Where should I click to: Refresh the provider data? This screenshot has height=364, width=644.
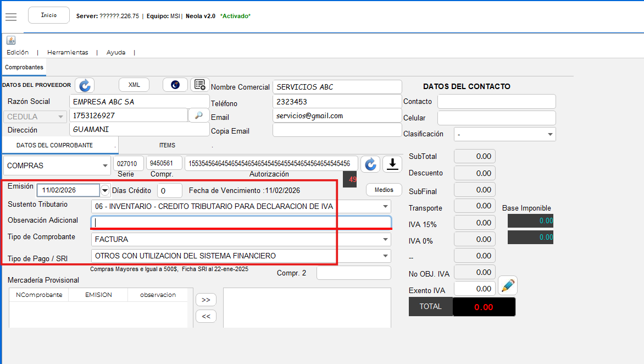click(85, 85)
